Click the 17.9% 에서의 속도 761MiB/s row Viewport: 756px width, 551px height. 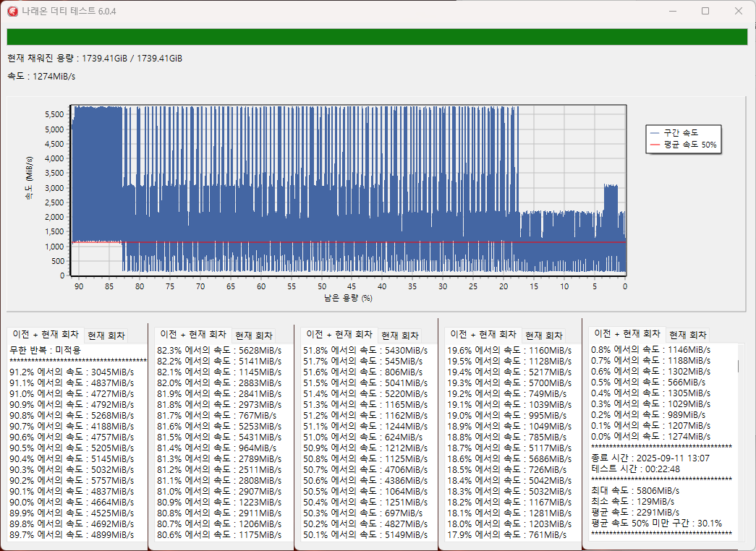[506, 534]
